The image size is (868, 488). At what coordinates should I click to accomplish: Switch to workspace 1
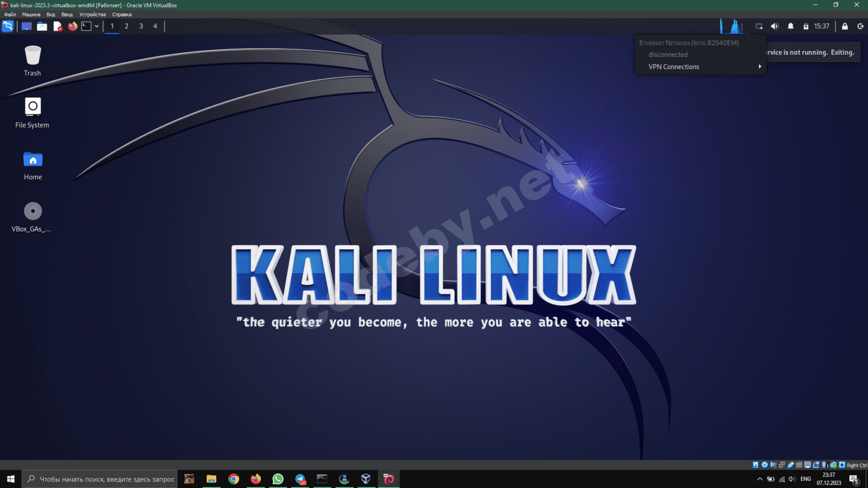112,26
